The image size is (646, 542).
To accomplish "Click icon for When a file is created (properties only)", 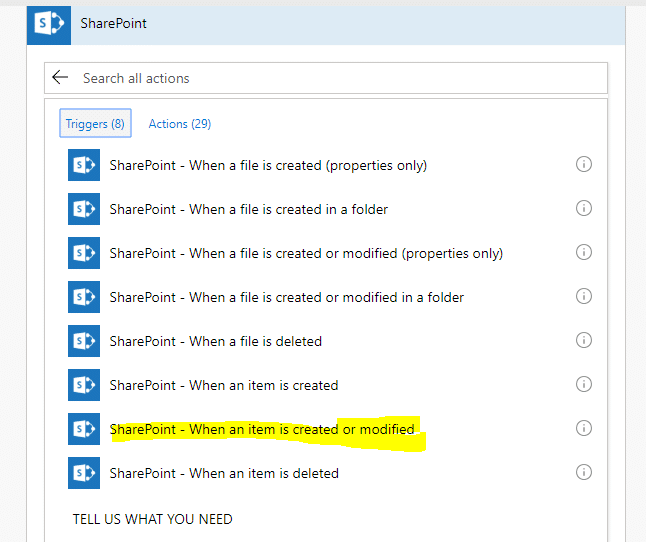I will pos(84,165).
